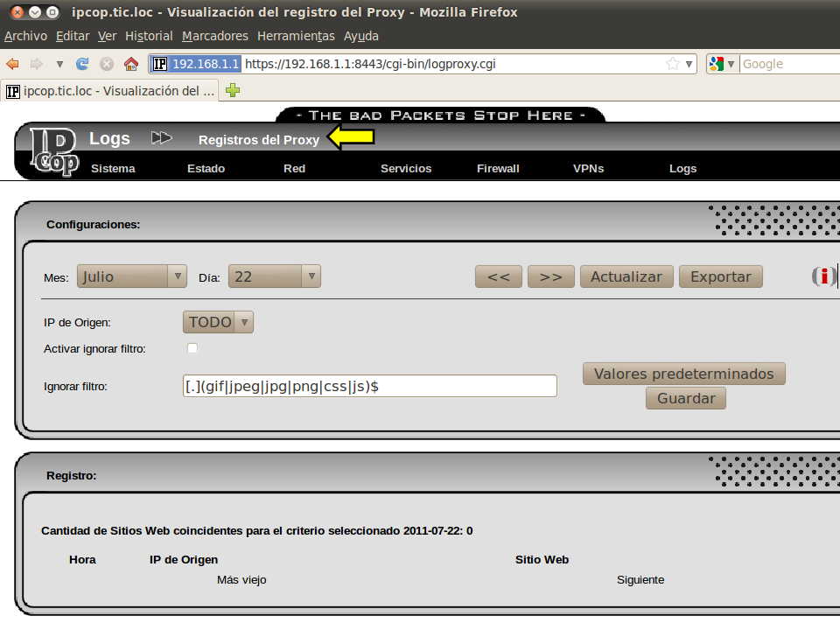Click the Guardar button
Viewport: 840px width, 630px height.
[686, 398]
